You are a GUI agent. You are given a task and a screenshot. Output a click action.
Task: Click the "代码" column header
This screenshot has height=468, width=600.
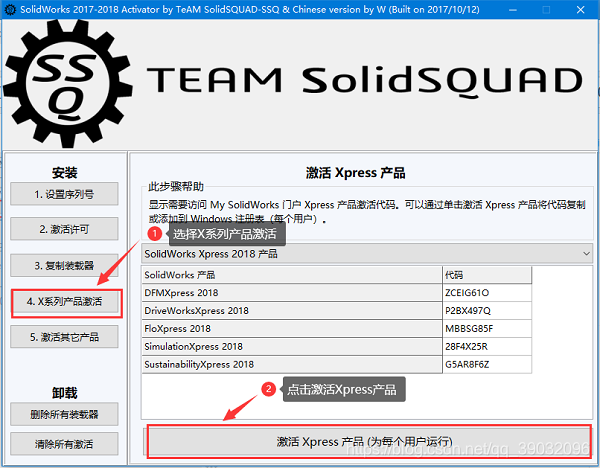(487, 275)
